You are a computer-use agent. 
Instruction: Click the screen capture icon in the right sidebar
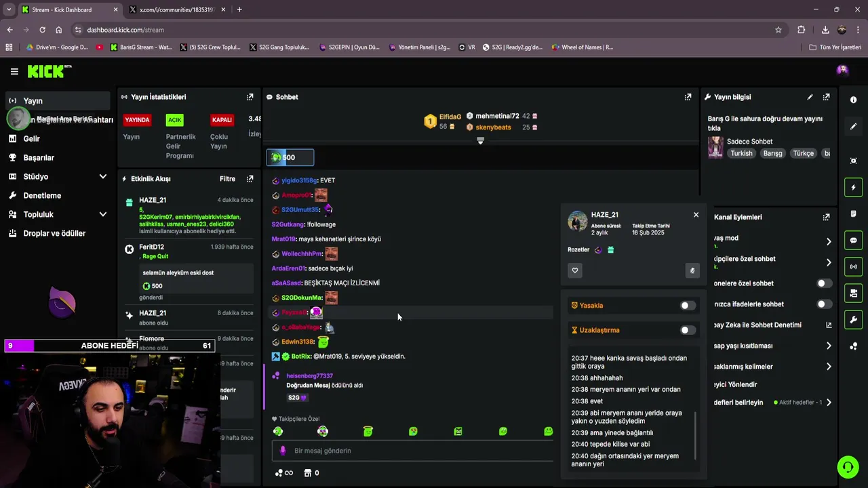(x=853, y=161)
